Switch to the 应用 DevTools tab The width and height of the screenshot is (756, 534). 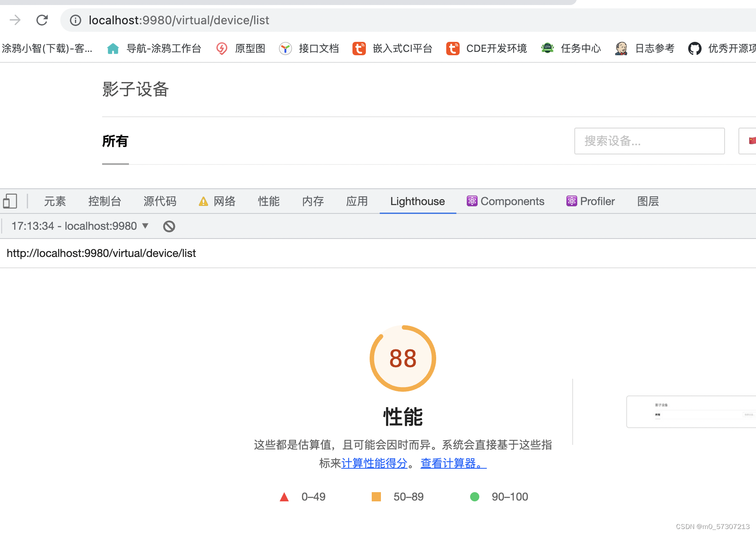coord(357,201)
